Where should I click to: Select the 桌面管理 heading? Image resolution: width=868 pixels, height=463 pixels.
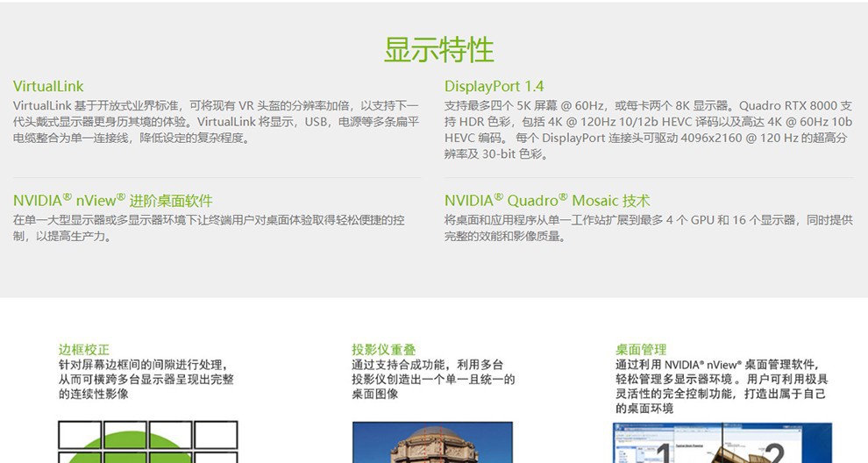tap(641, 350)
